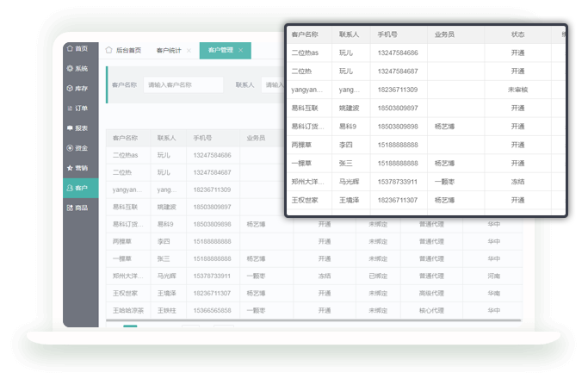Switch to the 客户统计 tab
This screenshot has height=379, width=588.
(169, 51)
